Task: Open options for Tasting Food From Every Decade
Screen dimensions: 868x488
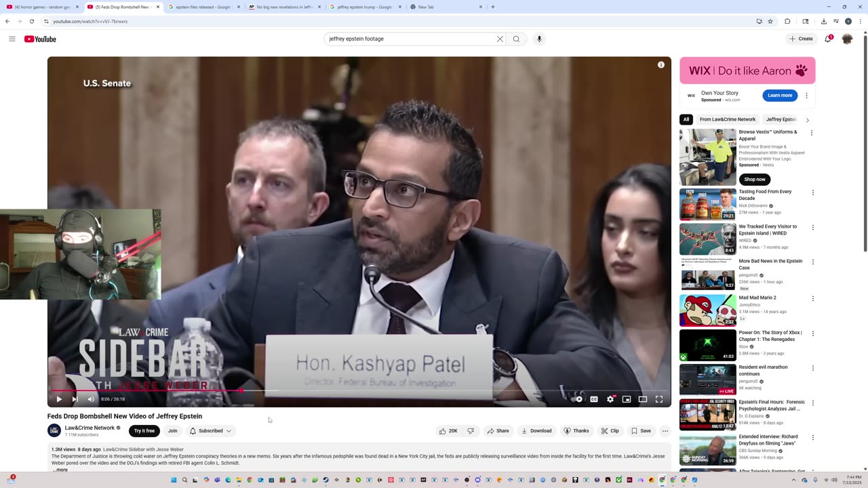Action: [812, 192]
